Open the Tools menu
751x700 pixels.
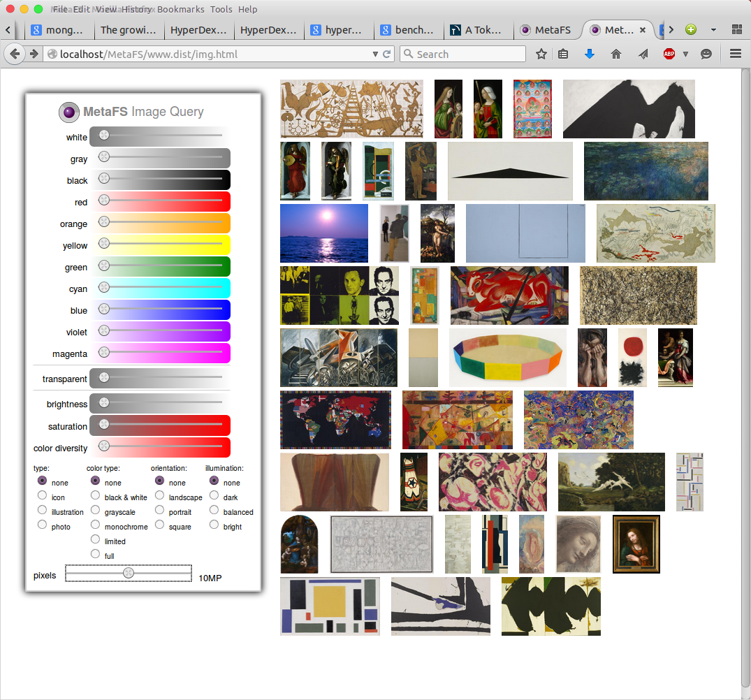221,9
